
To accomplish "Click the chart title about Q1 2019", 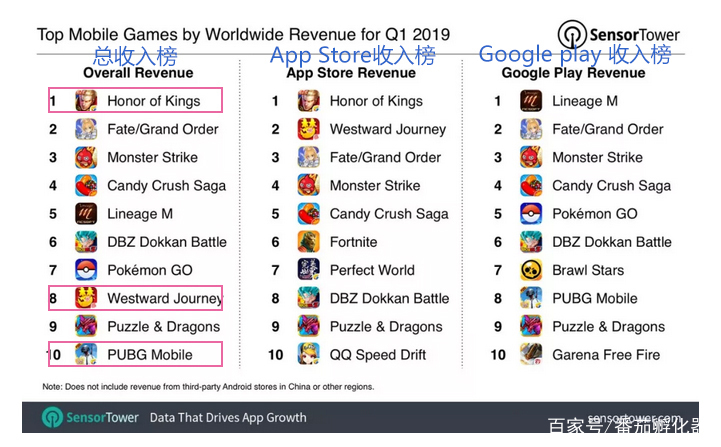I will [243, 34].
